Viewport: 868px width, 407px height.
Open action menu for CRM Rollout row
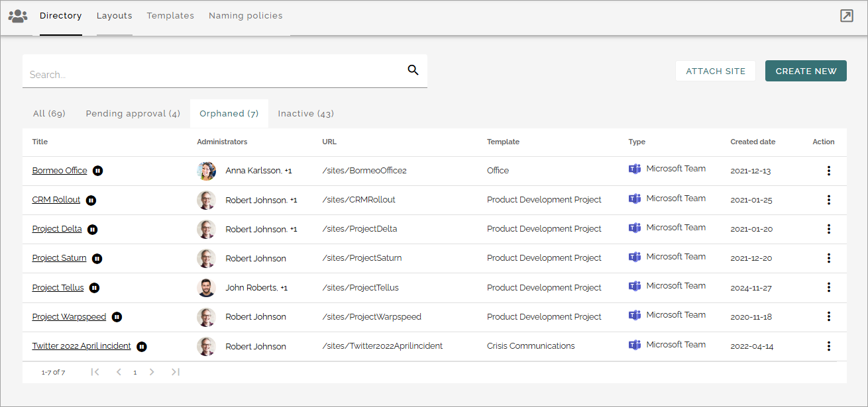(x=828, y=200)
